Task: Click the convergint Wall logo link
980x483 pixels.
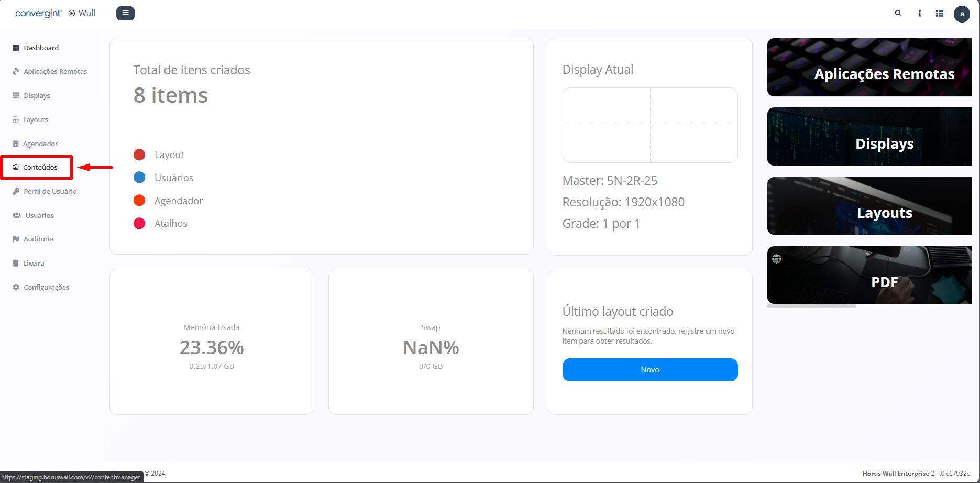Action: [55, 13]
